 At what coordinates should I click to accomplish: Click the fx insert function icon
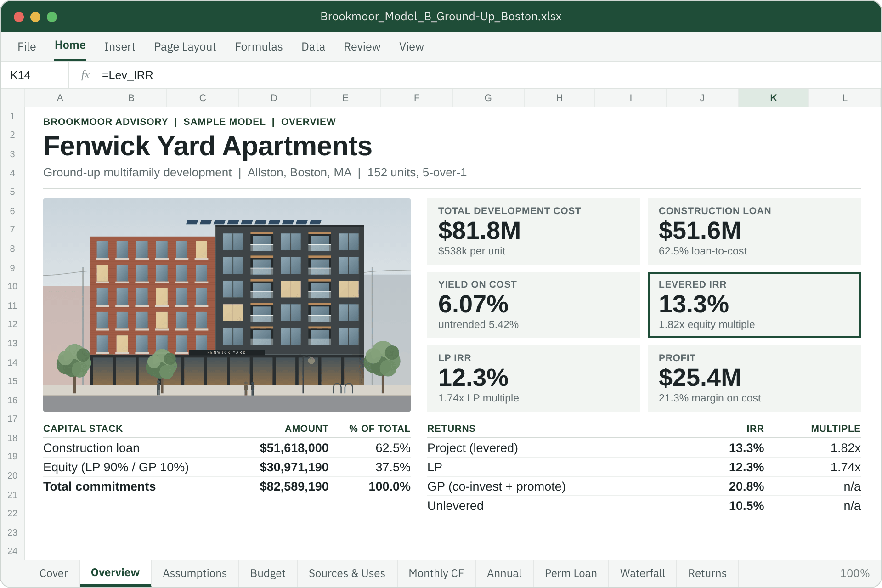click(85, 75)
